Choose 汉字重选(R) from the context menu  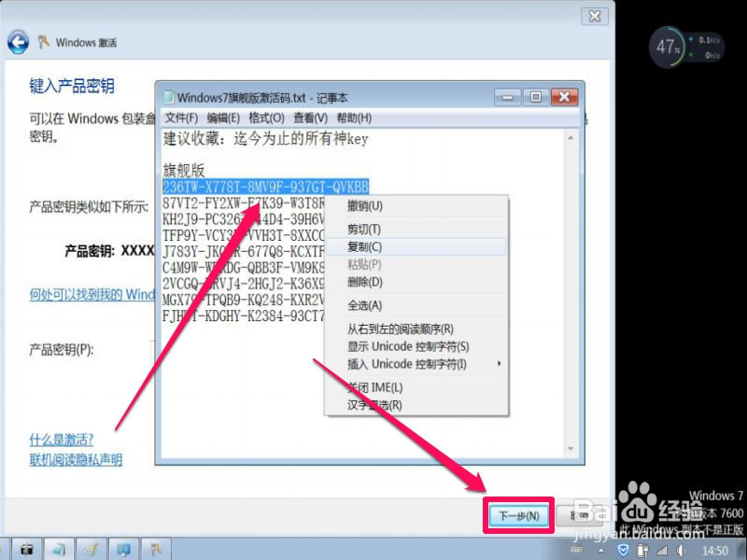point(416,405)
